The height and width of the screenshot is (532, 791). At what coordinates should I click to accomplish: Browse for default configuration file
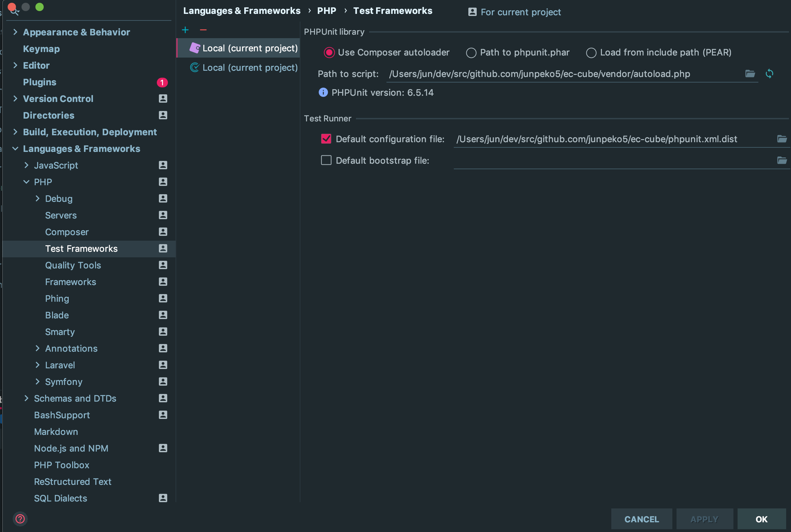pos(782,139)
